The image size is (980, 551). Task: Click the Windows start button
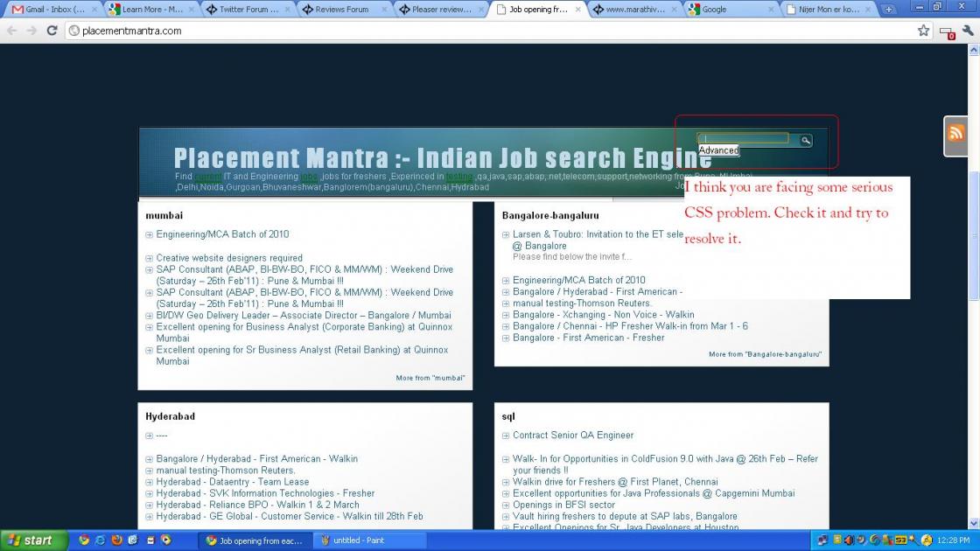pyautogui.click(x=34, y=541)
